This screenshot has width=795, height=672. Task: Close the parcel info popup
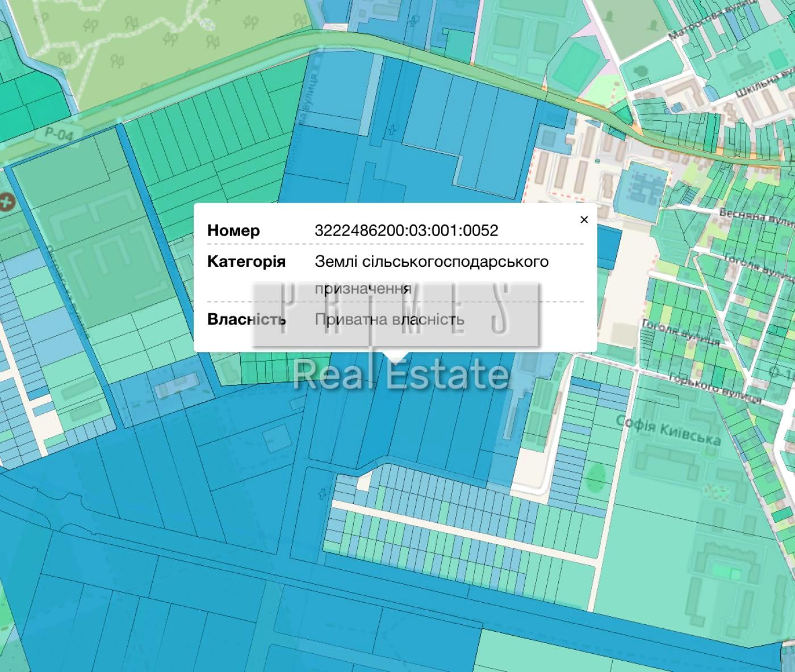(584, 220)
